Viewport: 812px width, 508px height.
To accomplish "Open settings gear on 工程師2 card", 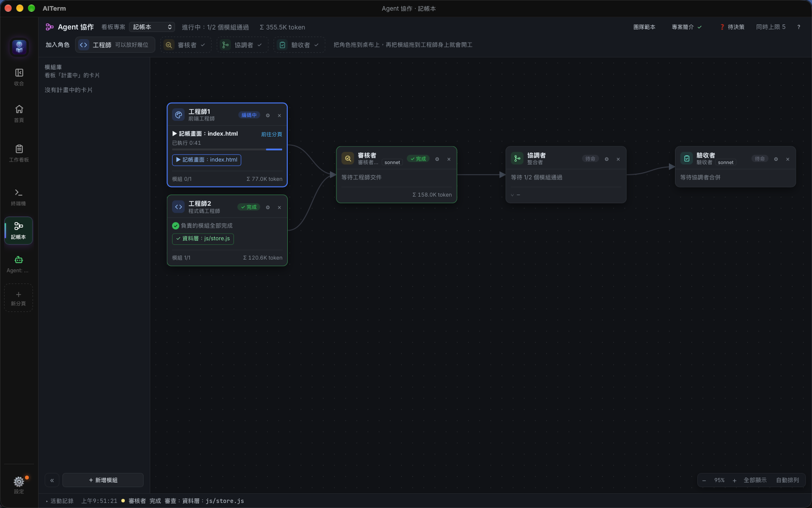I will click(x=268, y=208).
